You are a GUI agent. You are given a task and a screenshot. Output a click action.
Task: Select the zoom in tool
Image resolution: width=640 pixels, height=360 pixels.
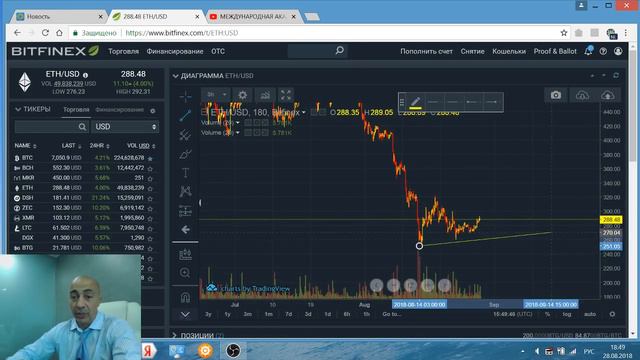185,273
